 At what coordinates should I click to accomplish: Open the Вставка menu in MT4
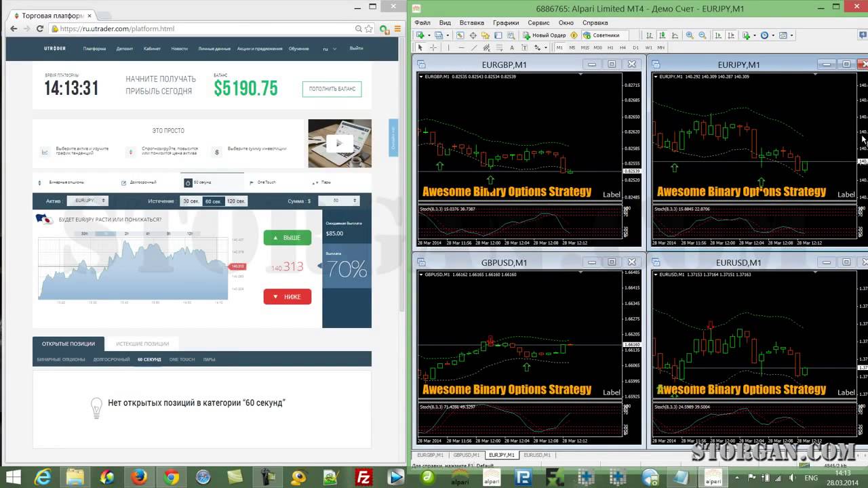[472, 22]
